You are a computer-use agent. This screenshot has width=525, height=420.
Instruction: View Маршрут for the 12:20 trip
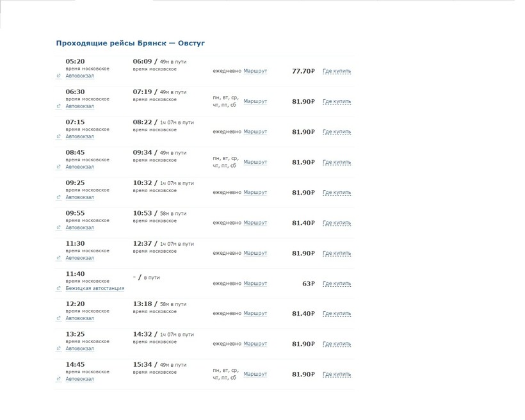coord(255,314)
